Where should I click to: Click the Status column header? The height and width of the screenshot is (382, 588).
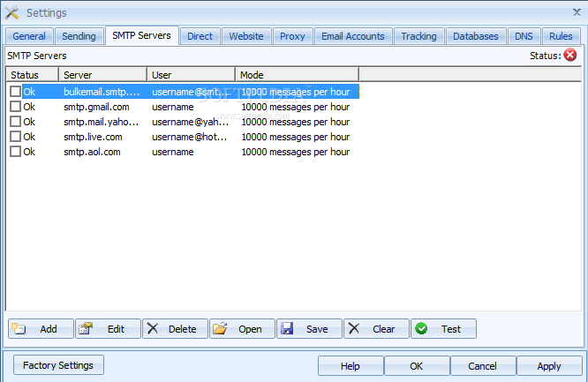(33, 75)
